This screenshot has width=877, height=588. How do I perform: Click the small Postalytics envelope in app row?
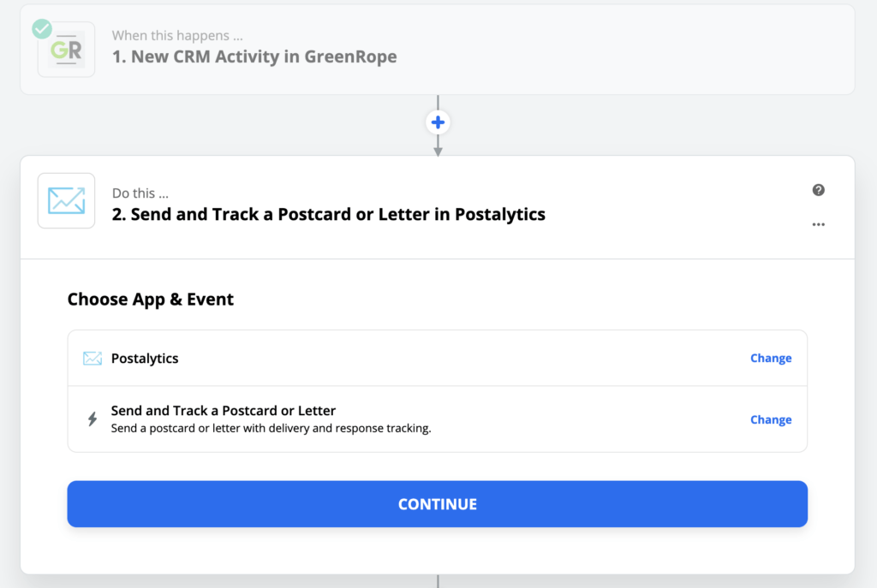92,359
